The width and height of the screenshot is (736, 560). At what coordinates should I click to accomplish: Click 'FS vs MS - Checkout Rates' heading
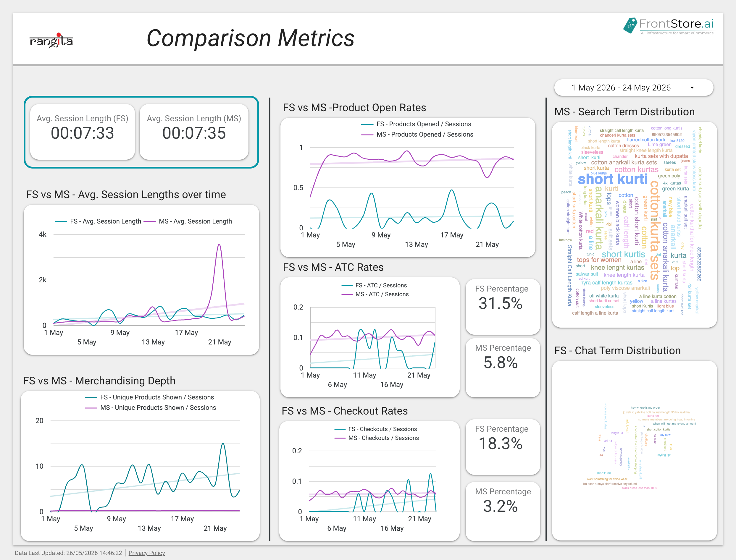(345, 411)
